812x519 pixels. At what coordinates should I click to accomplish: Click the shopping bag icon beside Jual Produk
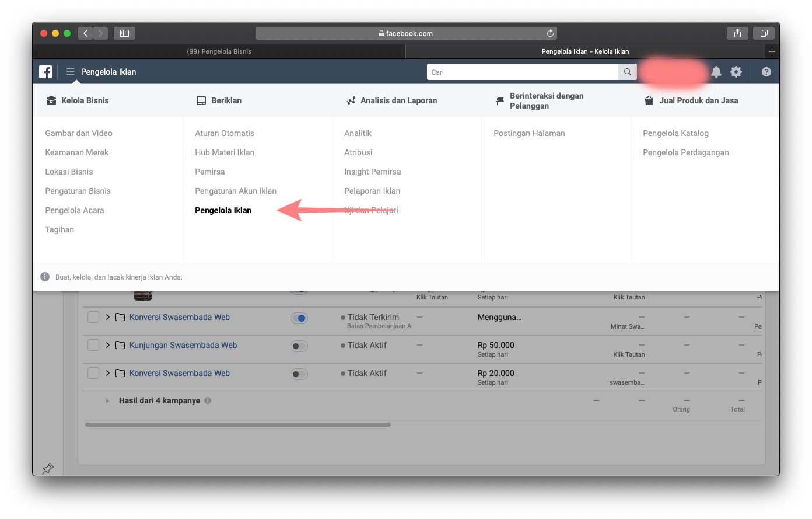click(x=649, y=100)
